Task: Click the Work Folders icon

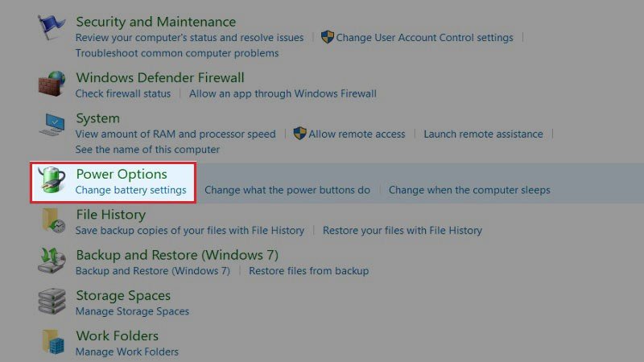Action: [53, 342]
